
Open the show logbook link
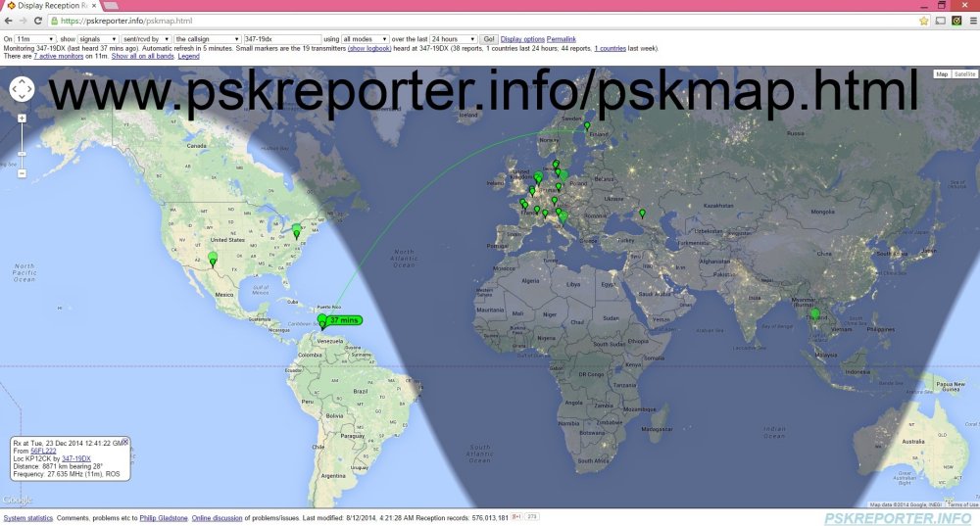pyautogui.click(x=369, y=48)
